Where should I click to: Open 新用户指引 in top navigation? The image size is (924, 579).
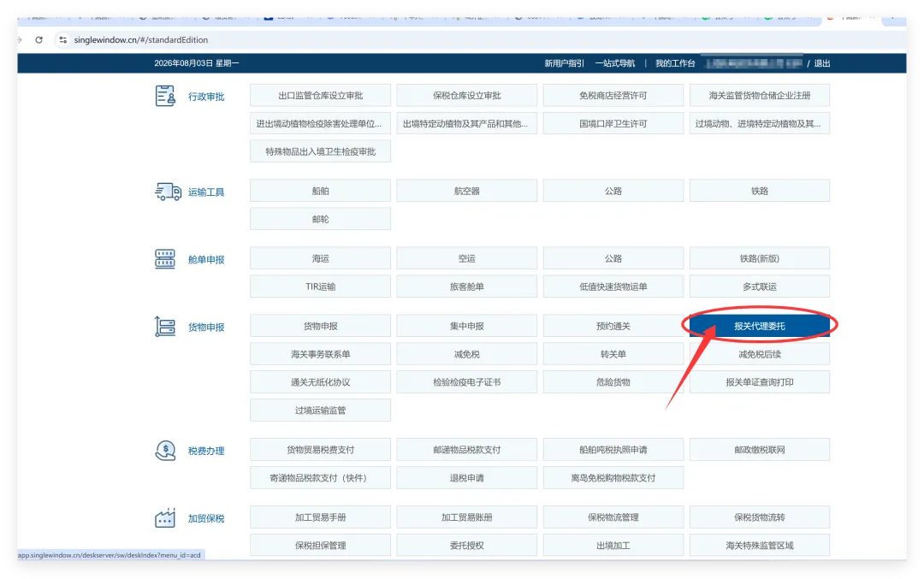point(564,63)
